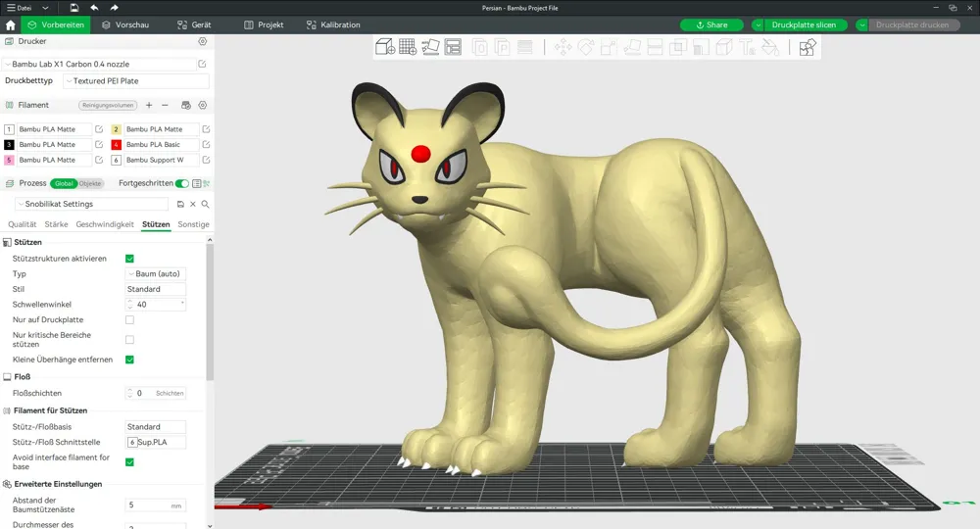The image size is (980, 529).
Task: Click the home icon
Action: 10,25
